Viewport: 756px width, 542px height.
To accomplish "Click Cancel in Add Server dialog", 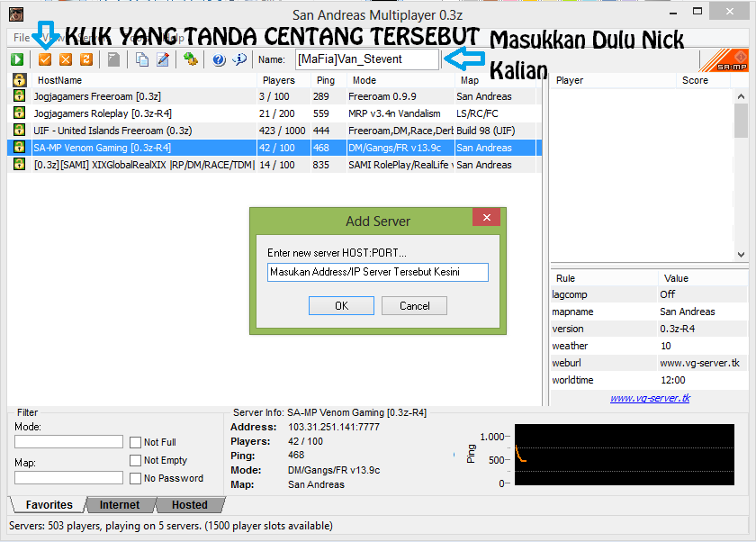I will [415, 306].
